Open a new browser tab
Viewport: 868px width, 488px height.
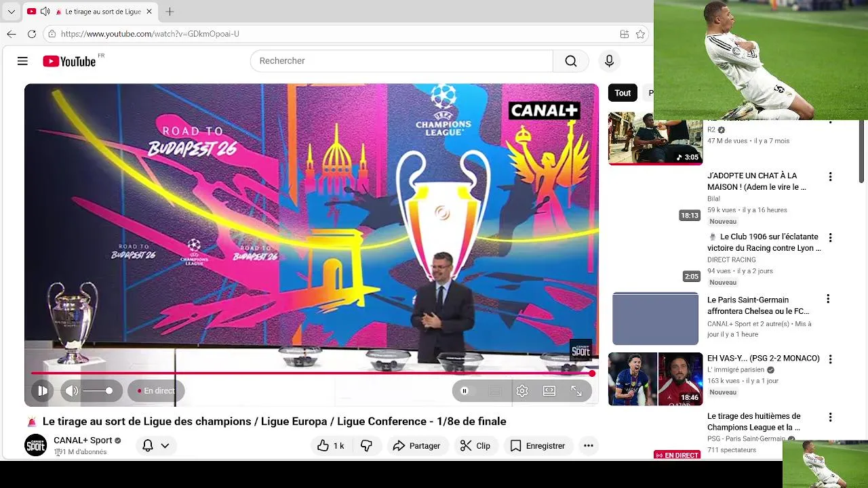click(x=170, y=12)
